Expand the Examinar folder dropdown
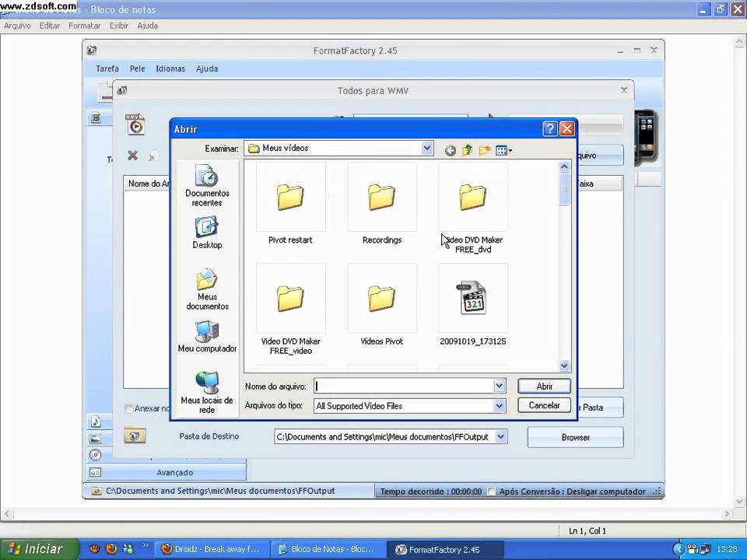Image resolution: width=747 pixels, height=560 pixels. click(x=427, y=148)
